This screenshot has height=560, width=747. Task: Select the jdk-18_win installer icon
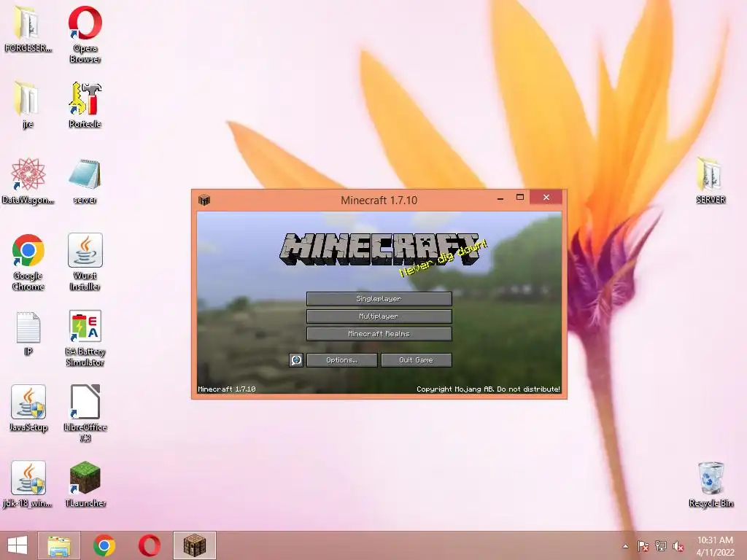(x=28, y=484)
